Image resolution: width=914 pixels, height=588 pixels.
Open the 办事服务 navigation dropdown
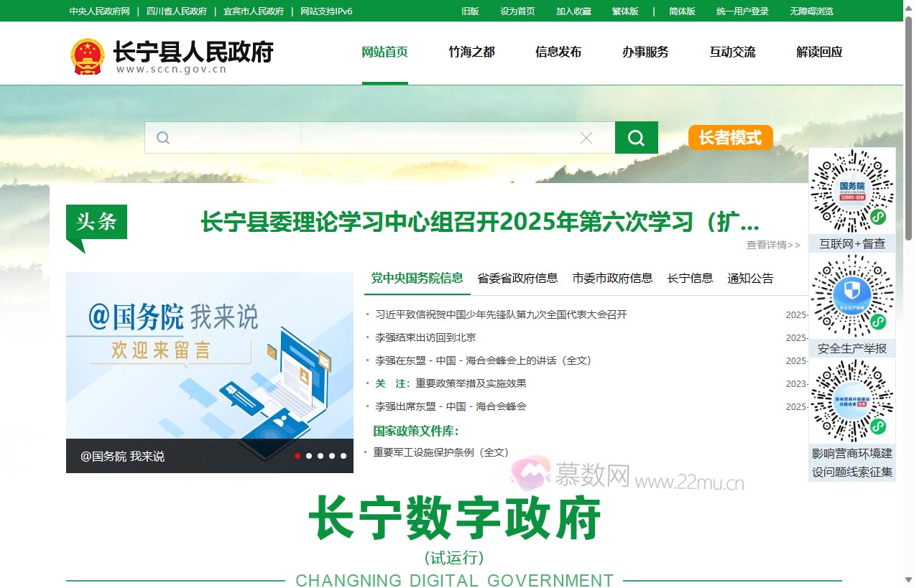645,52
